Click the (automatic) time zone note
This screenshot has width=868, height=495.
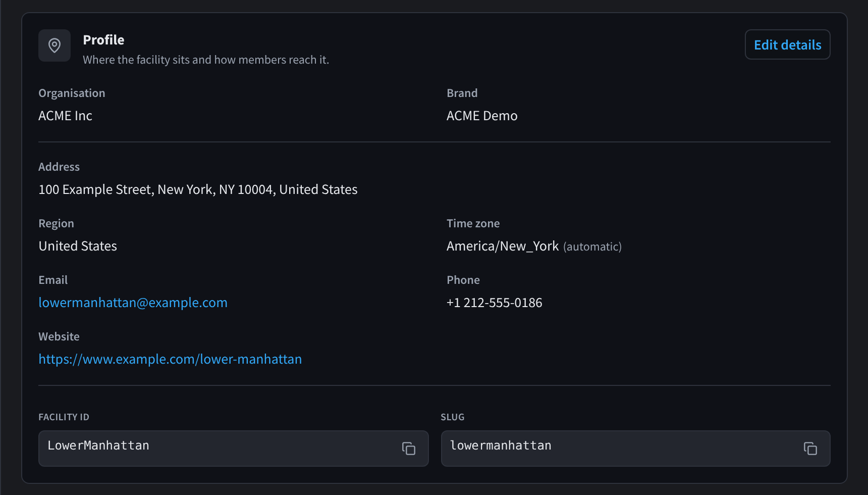point(592,247)
